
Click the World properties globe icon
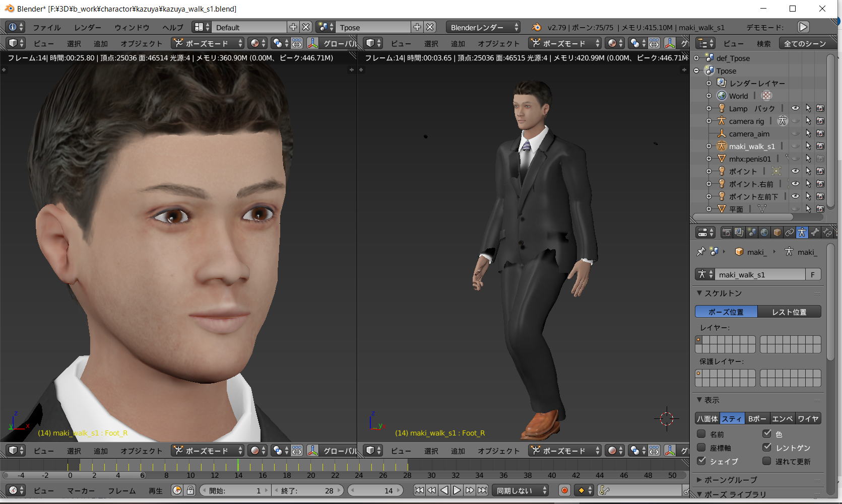click(764, 233)
